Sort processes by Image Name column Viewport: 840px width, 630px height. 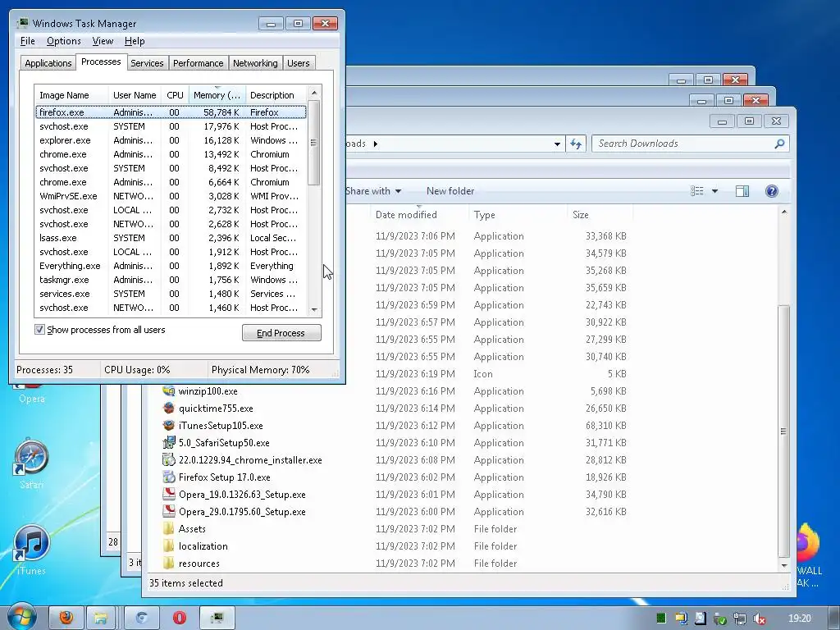(71, 95)
